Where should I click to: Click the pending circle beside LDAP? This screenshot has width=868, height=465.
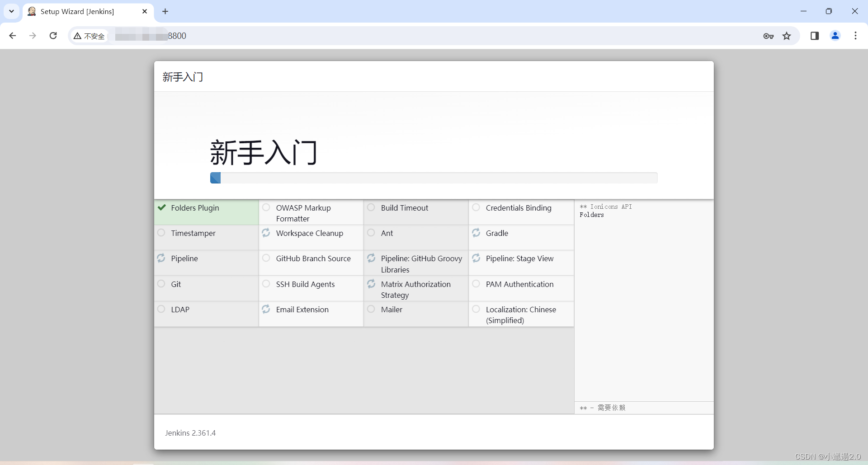[x=161, y=309]
